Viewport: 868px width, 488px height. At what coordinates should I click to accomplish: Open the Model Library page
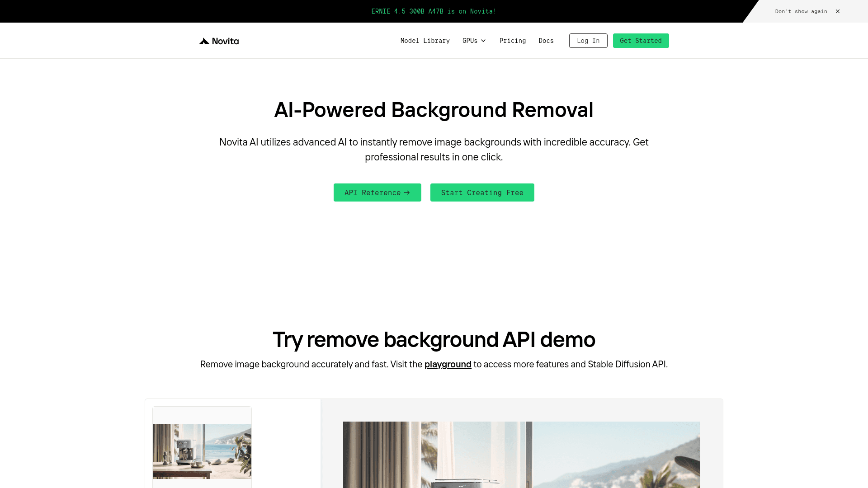click(x=425, y=41)
